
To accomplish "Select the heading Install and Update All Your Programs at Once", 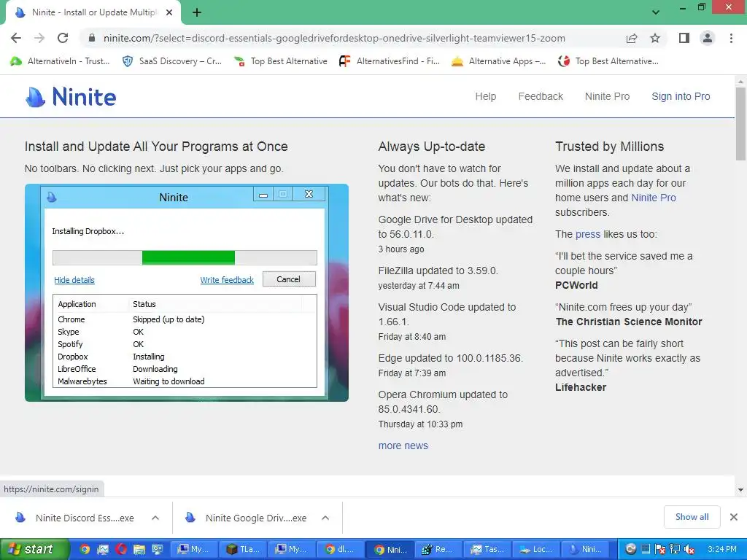I will click(x=156, y=146).
